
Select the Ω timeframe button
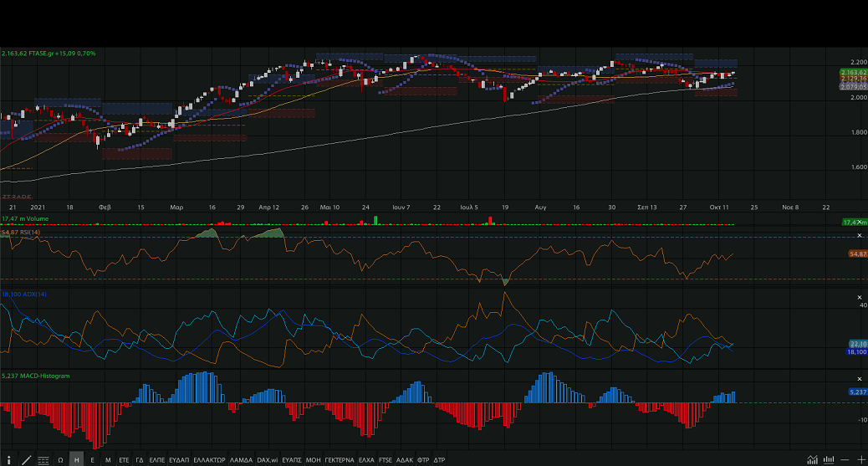coord(60,460)
